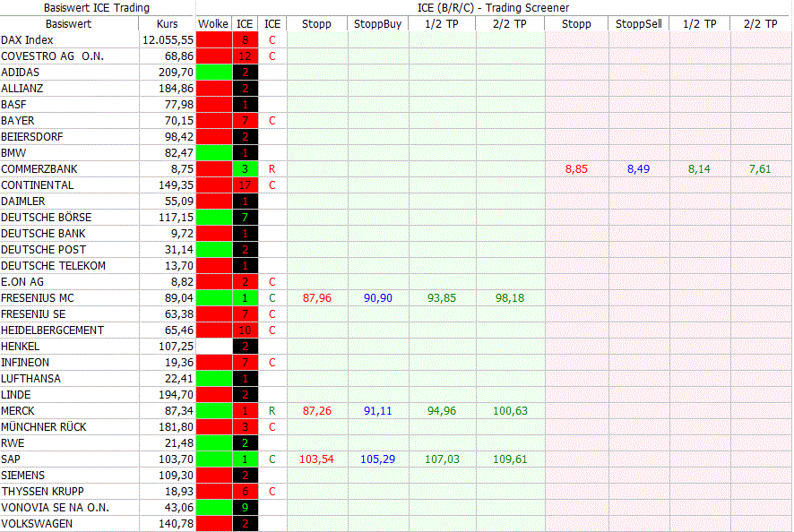794x532 pixels.
Task: Click the FRESENIUS MC name cell
Action: pos(38,298)
